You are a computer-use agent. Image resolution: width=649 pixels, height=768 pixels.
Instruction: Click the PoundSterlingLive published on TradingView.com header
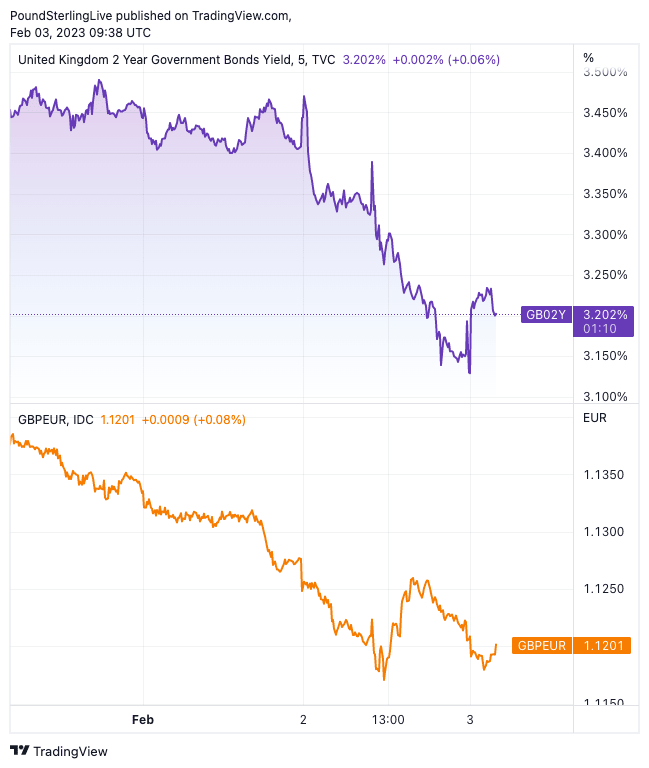coord(150,15)
